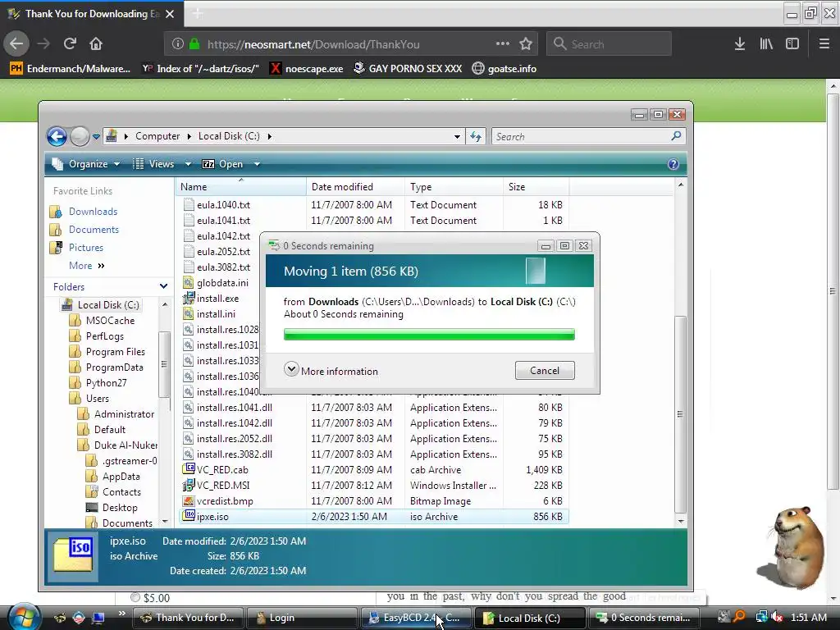Click Firefox search box

coord(609,44)
